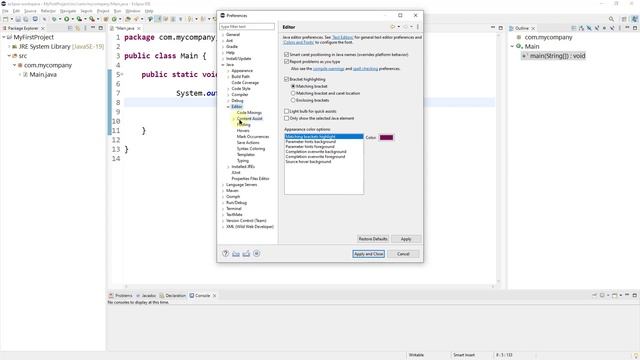Click the Open Perspective icon at top right
The image size is (640, 360).
pyautogui.click(x=624, y=19)
